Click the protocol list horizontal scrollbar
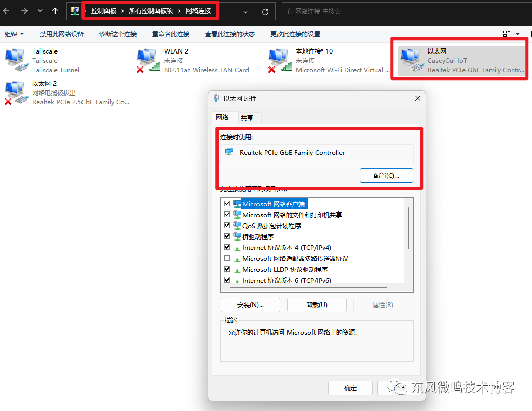532x411 pixels. point(308,287)
